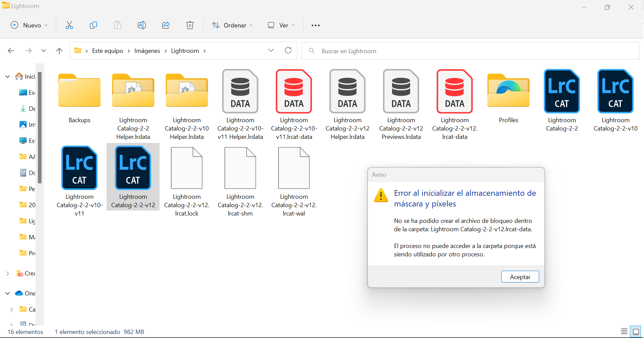The width and height of the screenshot is (644, 338).
Task: Refresh the Lightroom folder view
Action: (x=288, y=51)
